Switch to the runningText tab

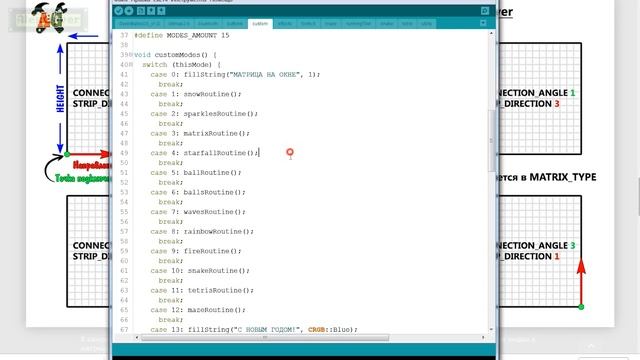(x=359, y=24)
